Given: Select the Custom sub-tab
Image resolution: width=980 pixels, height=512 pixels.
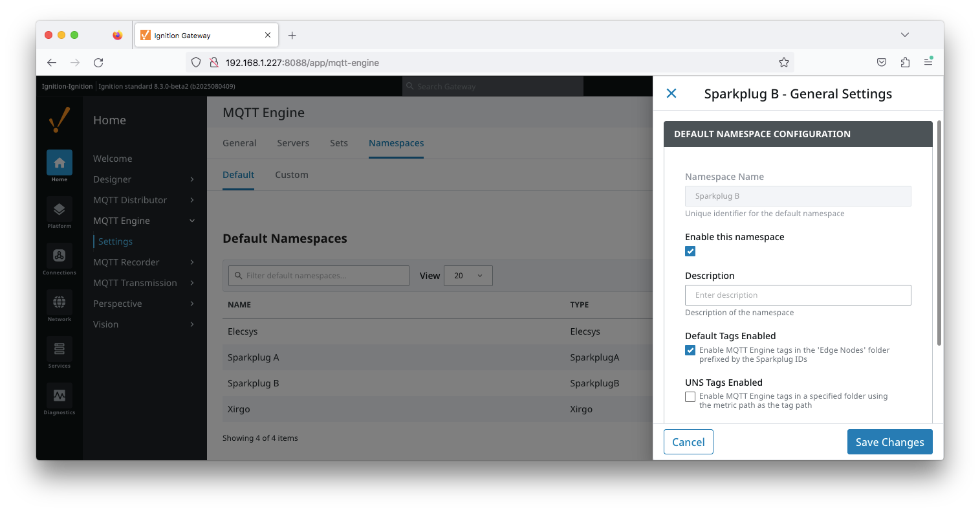Looking at the screenshot, I should point(292,175).
